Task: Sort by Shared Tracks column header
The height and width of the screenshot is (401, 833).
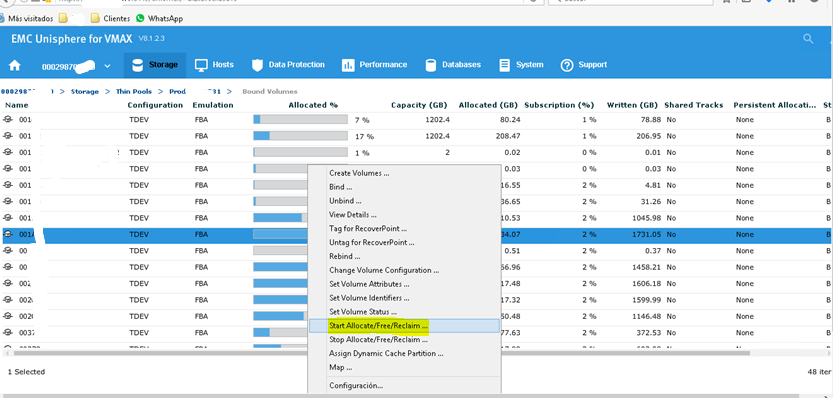Action: 694,105
